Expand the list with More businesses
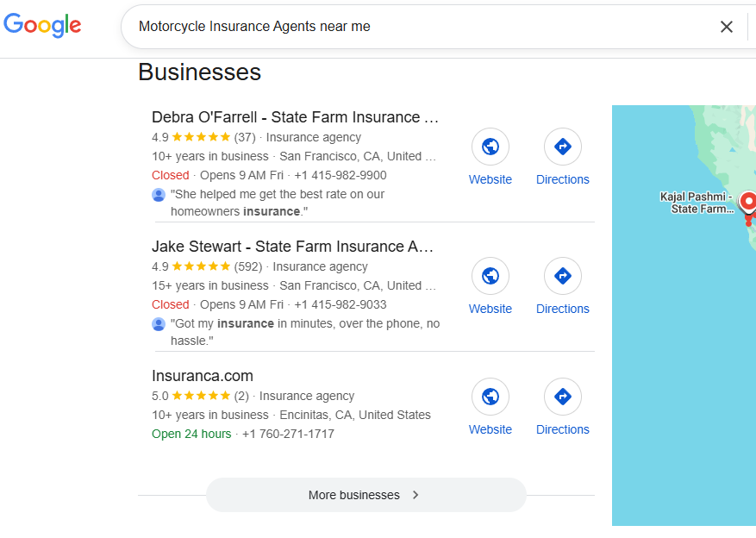756x538 pixels. (x=366, y=495)
